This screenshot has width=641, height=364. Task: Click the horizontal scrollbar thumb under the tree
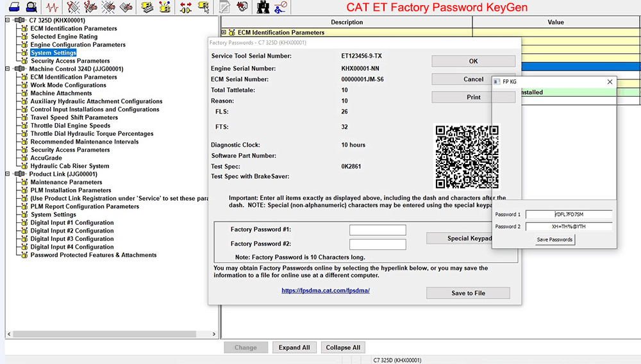104,334
